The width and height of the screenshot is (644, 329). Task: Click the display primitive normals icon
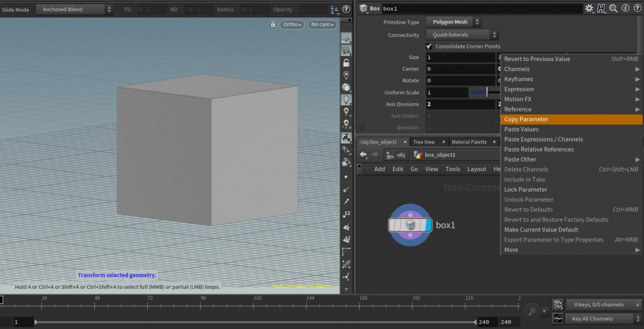click(x=347, y=226)
